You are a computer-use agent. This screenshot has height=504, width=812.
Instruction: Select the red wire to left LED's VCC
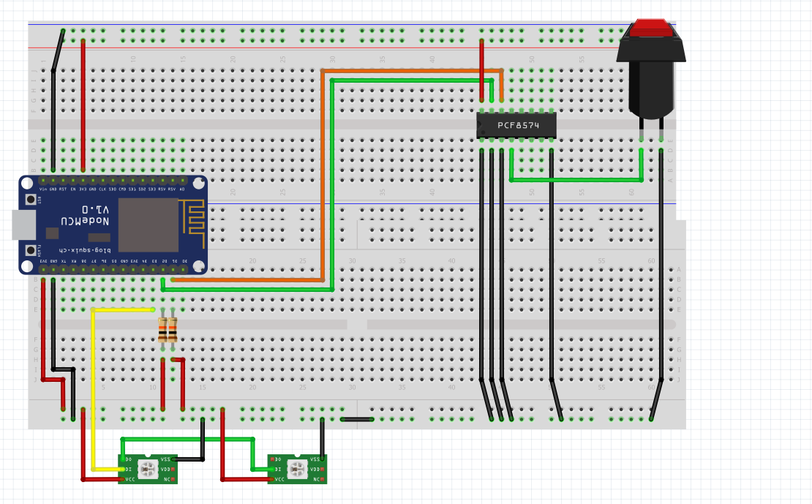click(x=83, y=445)
